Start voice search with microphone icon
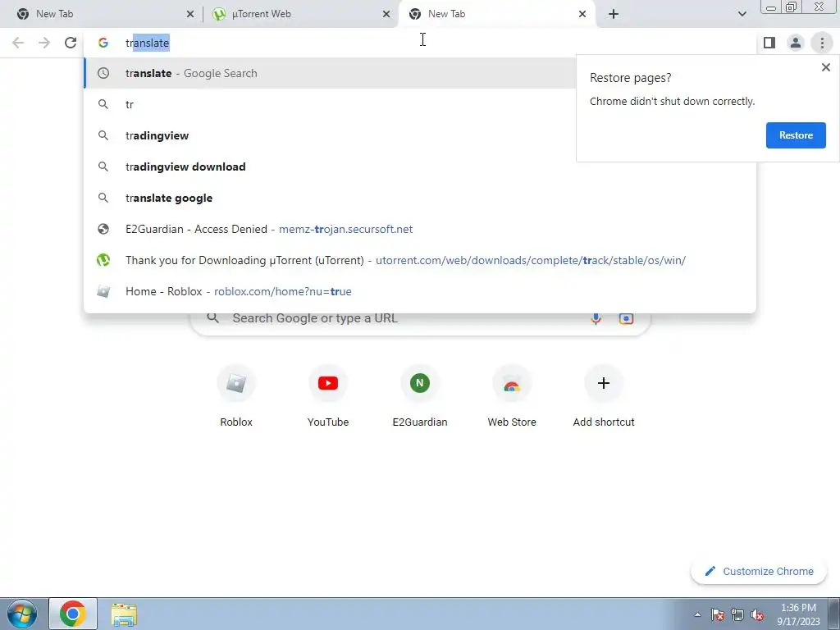 [596, 318]
